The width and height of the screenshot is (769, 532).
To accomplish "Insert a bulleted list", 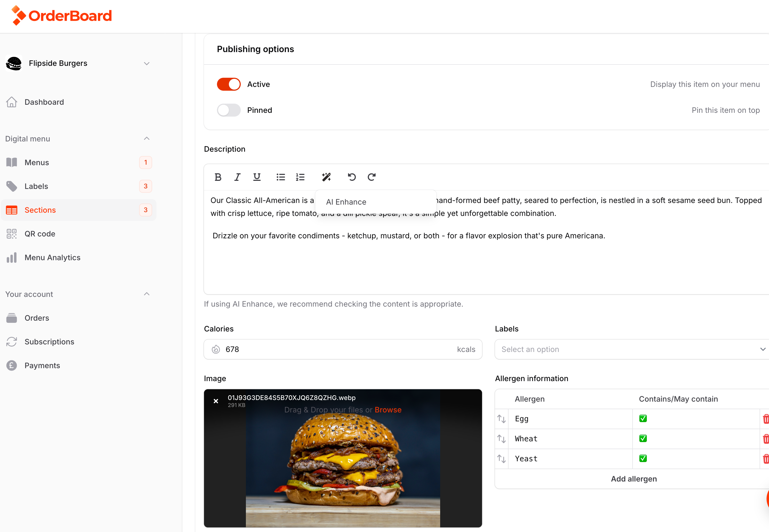I will (x=280, y=177).
